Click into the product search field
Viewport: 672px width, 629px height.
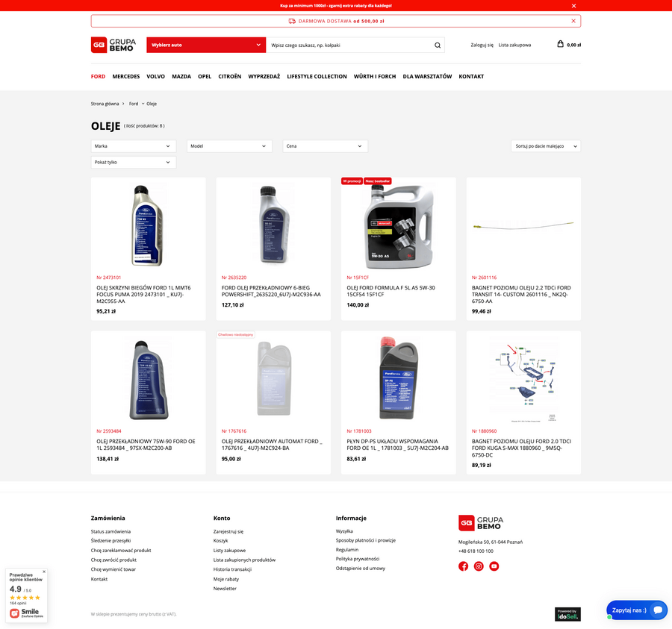pyautogui.click(x=349, y=45)
